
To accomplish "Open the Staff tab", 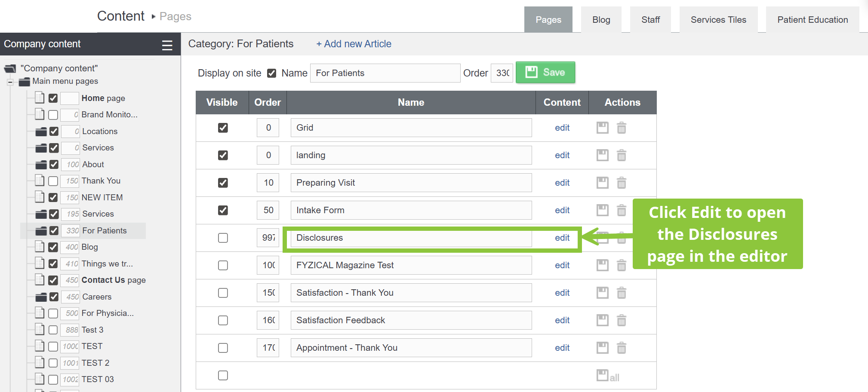I will pos(650,20).
